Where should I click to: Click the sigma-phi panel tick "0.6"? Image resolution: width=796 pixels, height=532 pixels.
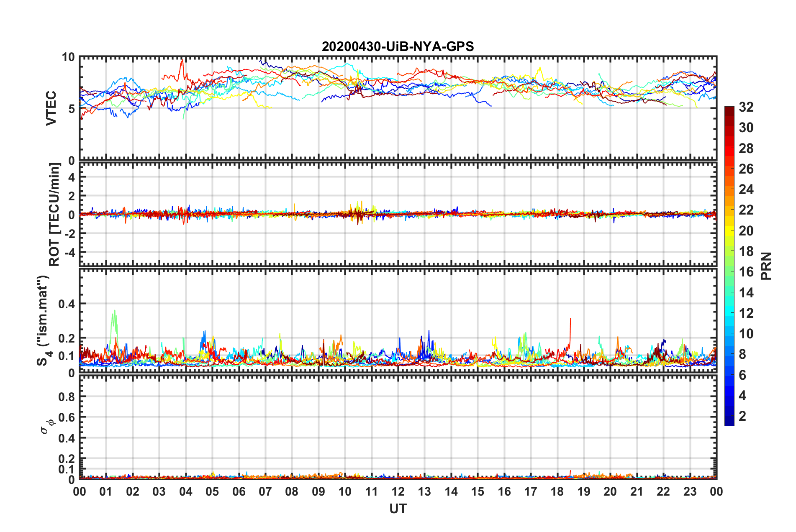coord(67,417)
